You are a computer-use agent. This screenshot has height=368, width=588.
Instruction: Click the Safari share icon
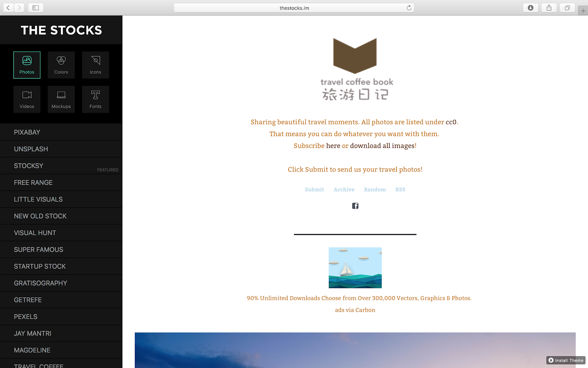pos(549,8)
